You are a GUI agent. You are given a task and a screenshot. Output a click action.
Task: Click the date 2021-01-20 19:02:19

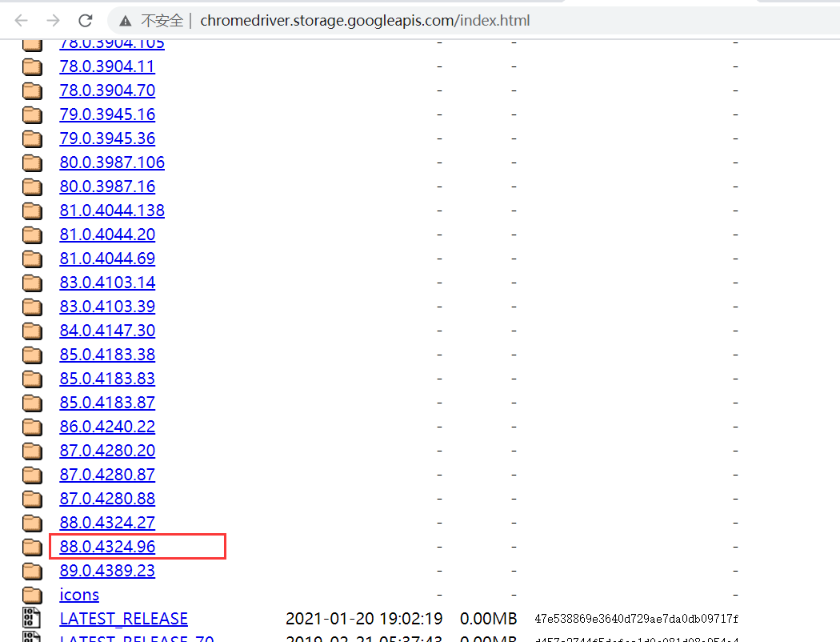pos(364,619)
